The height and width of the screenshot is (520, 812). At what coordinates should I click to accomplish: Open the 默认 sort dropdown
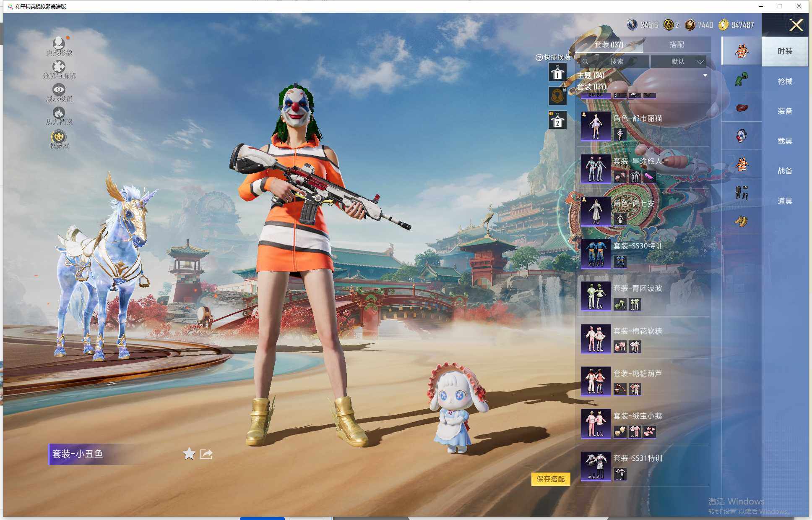click(x=679, y=62)
